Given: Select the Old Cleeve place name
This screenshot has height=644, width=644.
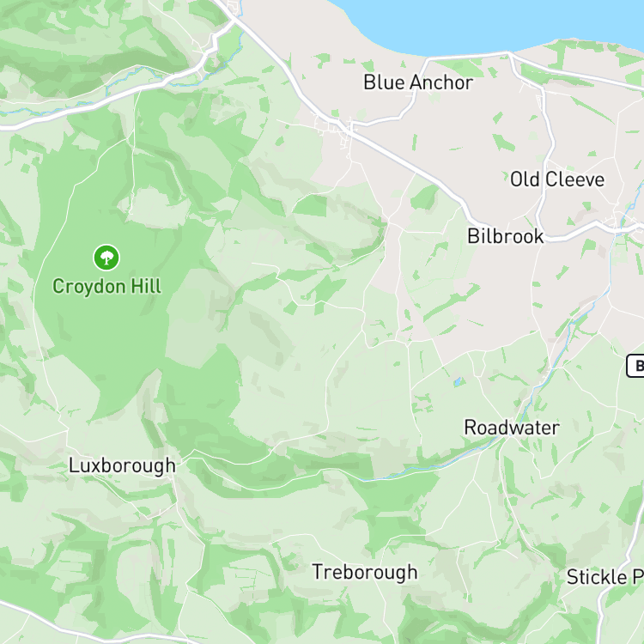Looking at the screenshot, I should pyautogui.click(x=557, y=179).
